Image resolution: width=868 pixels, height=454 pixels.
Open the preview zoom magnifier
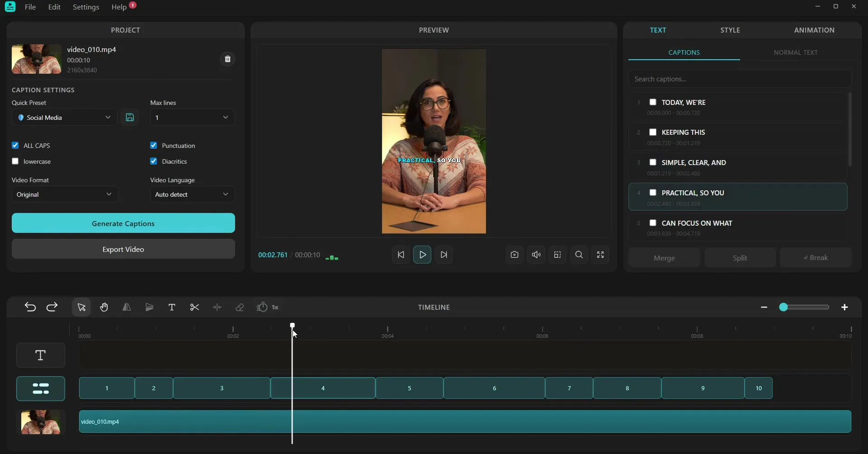(579, 255)
